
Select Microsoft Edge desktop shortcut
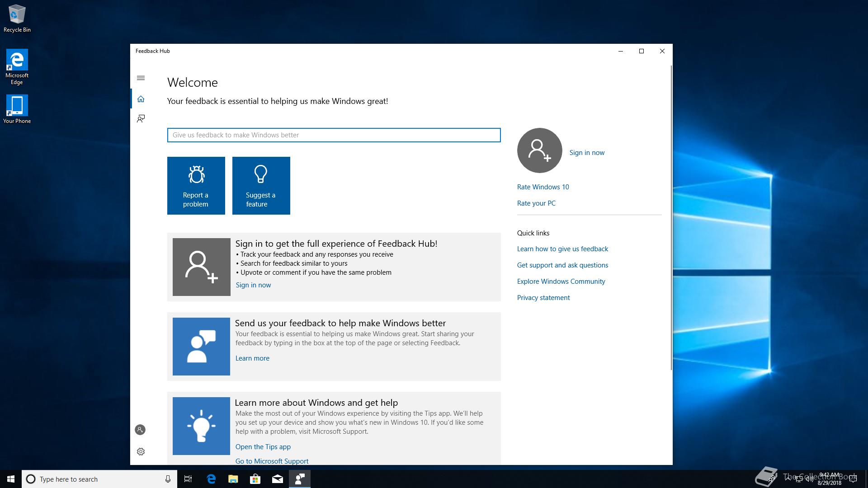pos(17,67)
